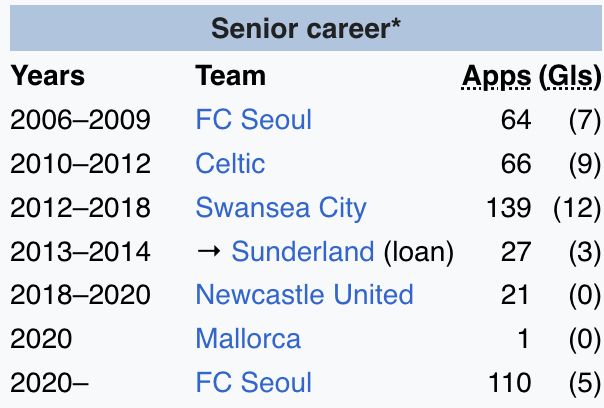Open FC Seoul link in 2020– row
Image resolution: width=604 pixels, height=408 pixels.
click(253, 383)
